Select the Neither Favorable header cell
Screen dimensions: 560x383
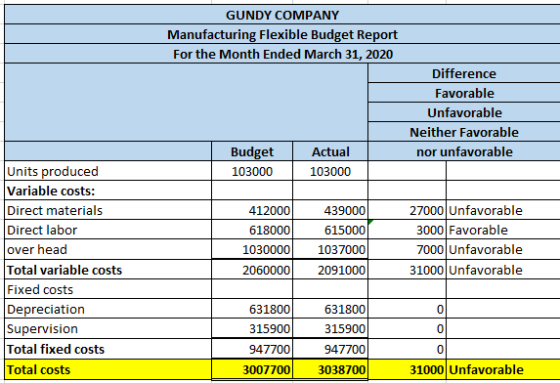(x=464, y=133)
